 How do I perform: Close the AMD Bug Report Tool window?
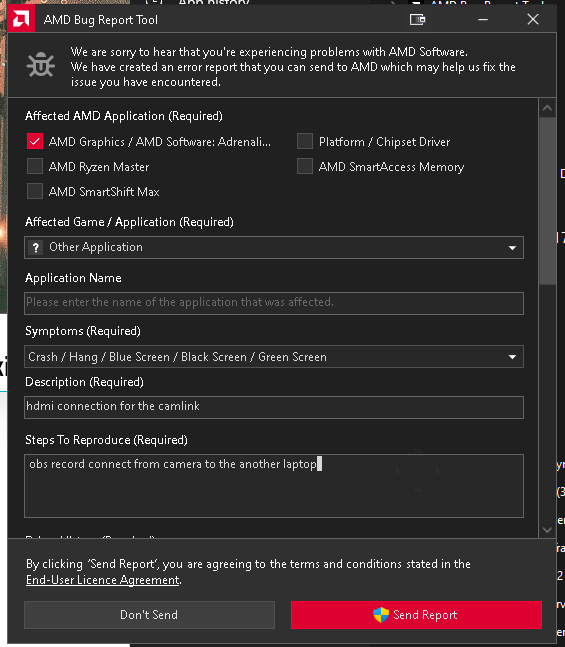533,19
